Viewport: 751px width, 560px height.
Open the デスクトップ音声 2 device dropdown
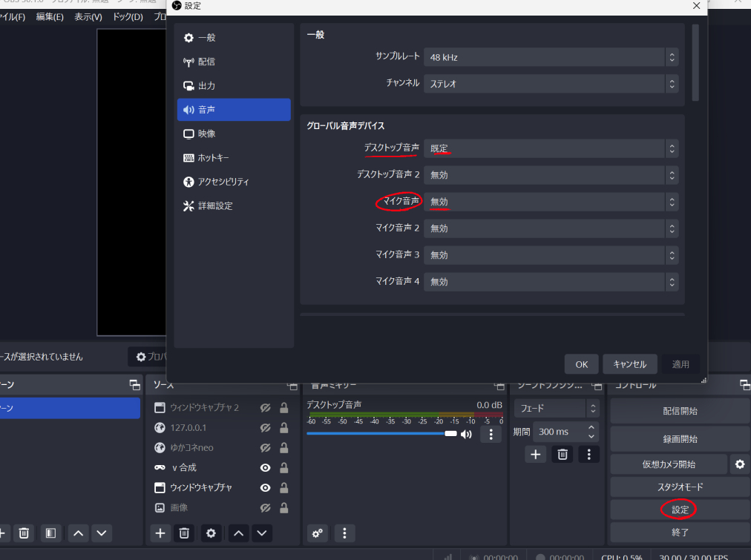(551, 175)
